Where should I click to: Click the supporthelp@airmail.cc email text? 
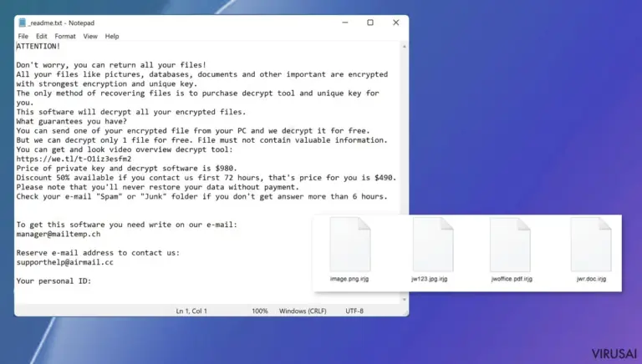tap(64, 262)
